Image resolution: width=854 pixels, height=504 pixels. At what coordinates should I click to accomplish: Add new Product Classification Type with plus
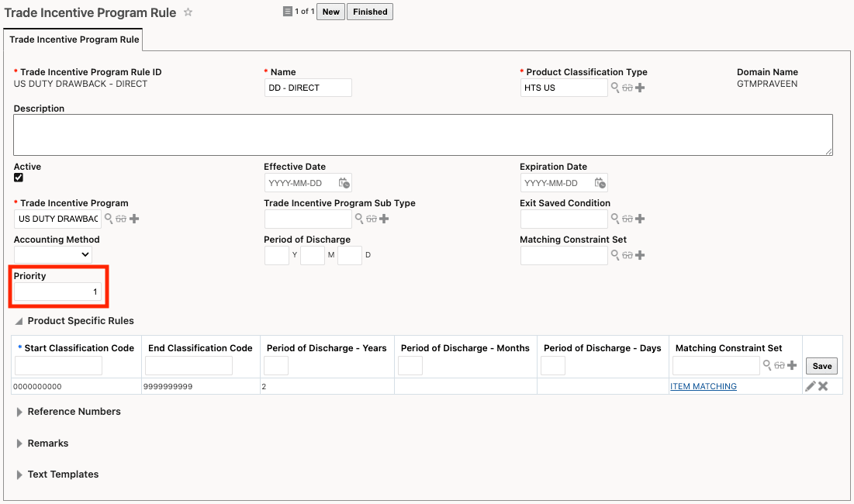(640, 88)
